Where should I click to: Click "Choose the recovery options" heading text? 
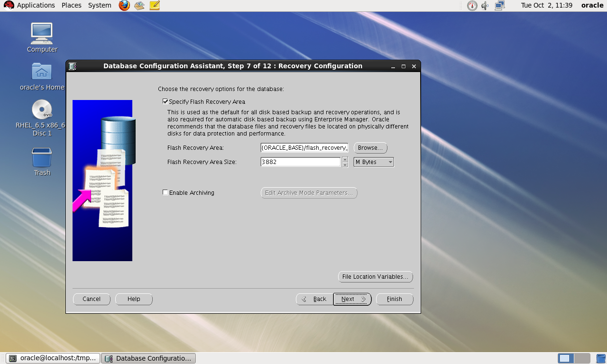click(221, 89)
